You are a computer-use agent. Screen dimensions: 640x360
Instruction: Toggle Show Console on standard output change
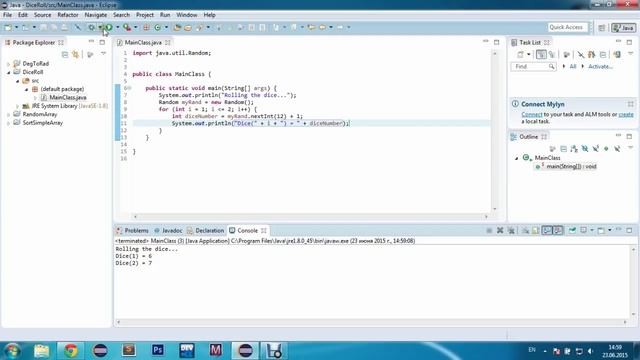click(x=547, y=231)
